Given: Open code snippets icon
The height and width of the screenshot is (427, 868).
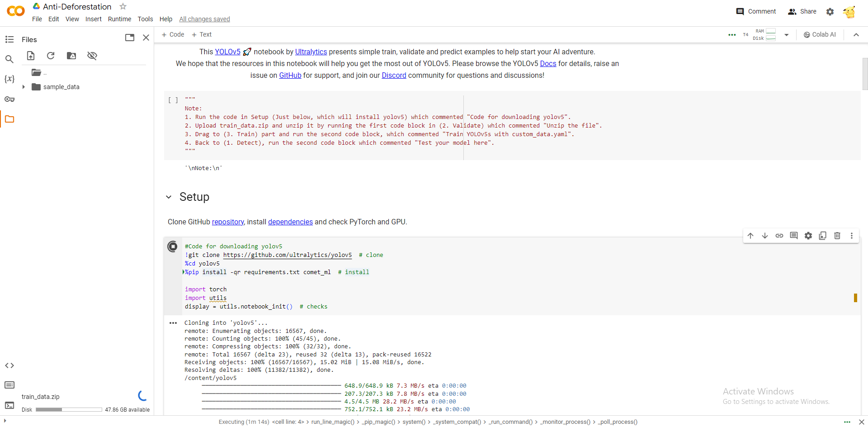Looking at the screenshot, I should coord(9,365).
